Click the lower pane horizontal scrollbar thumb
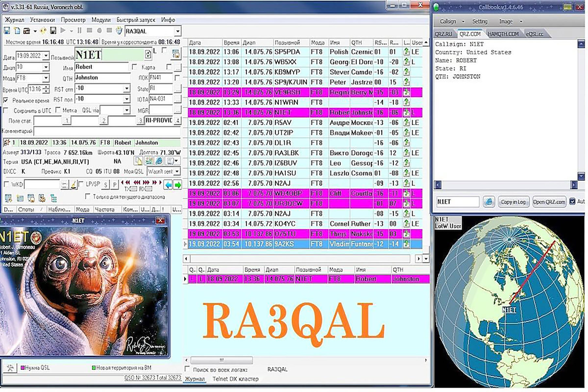588x392 pixels. 221,360
